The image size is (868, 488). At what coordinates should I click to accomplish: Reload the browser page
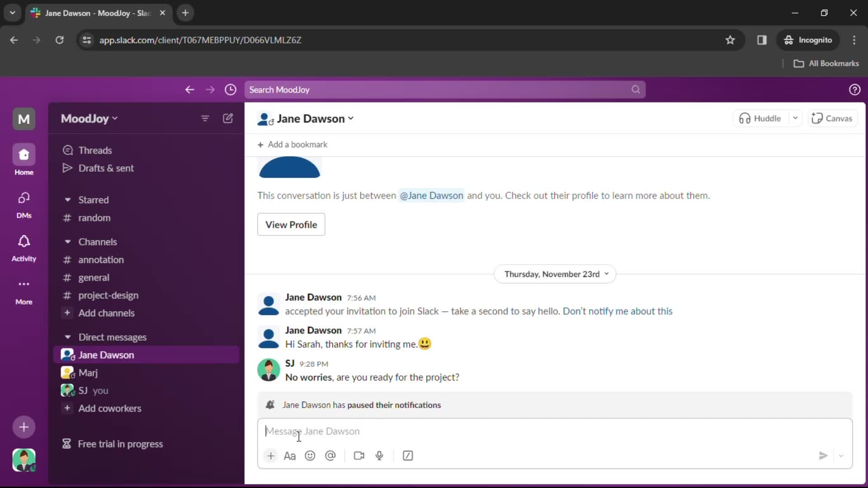tap(59, 40)
